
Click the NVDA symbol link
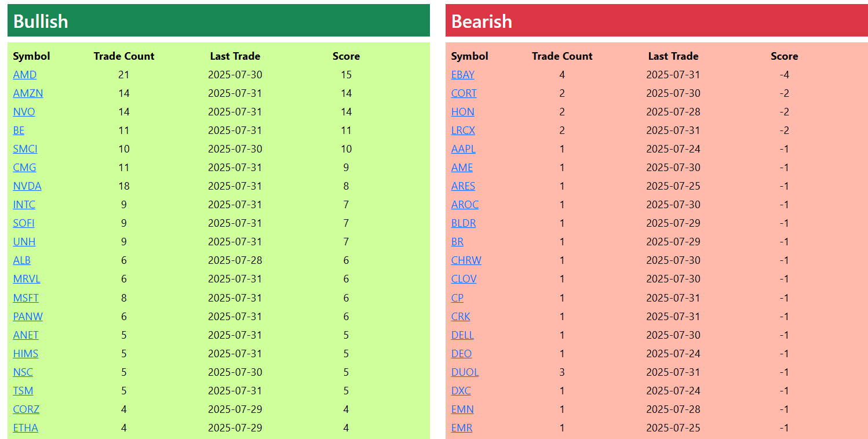(27, 186)
